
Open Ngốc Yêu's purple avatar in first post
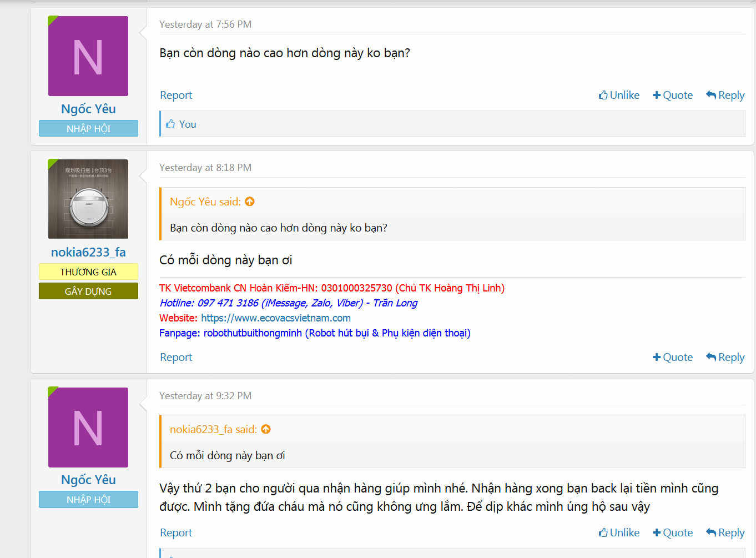coord(88,56)
